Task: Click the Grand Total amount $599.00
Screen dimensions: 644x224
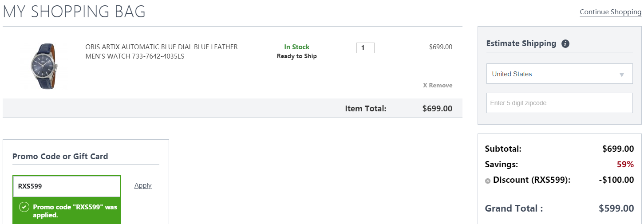Action: click(x=616, y=208)
